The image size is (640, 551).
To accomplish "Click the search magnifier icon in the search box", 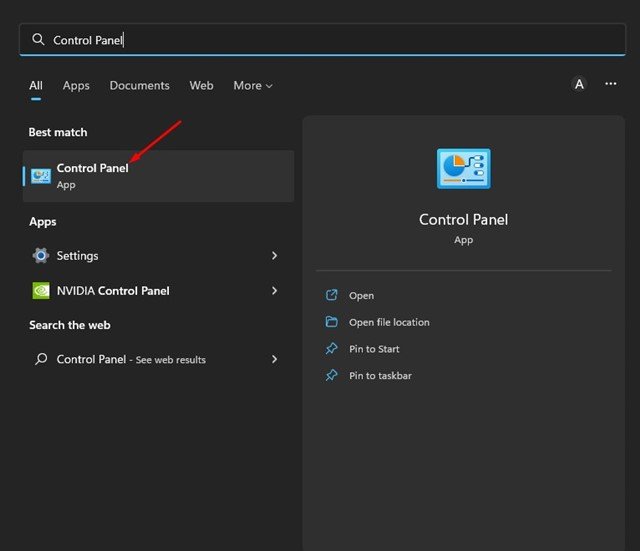I will click(38, 40).
